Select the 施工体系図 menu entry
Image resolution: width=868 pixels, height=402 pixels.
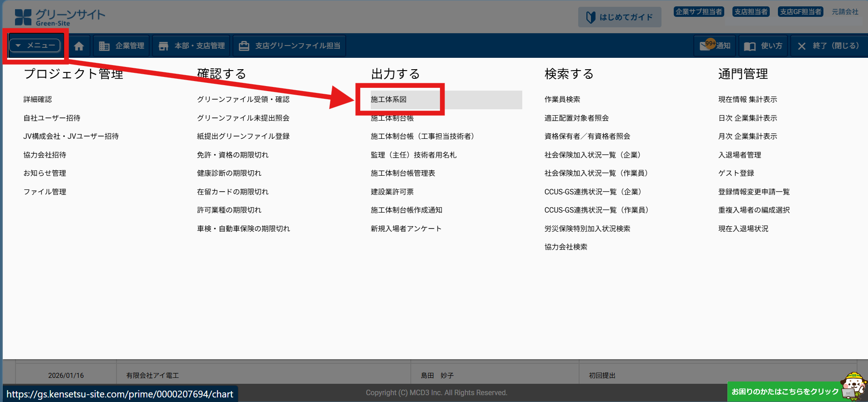pyautogui.click(x=389, y=99)
